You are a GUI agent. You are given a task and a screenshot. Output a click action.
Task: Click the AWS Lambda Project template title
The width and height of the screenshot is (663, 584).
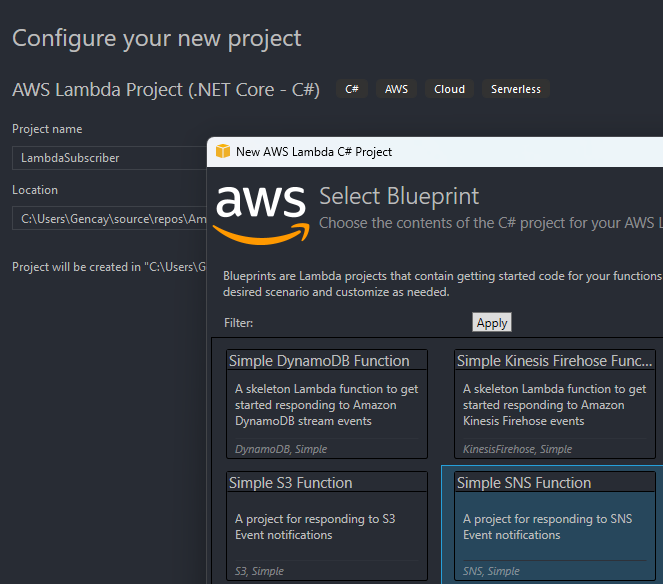(166, 89)
